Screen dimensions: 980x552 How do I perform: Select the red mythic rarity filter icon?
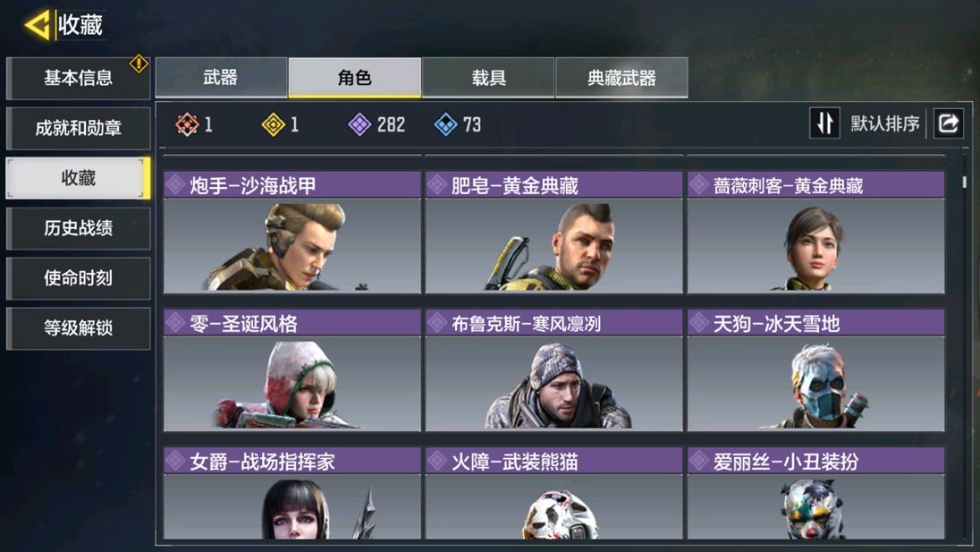pyautogui.click(x=187, y=124)
